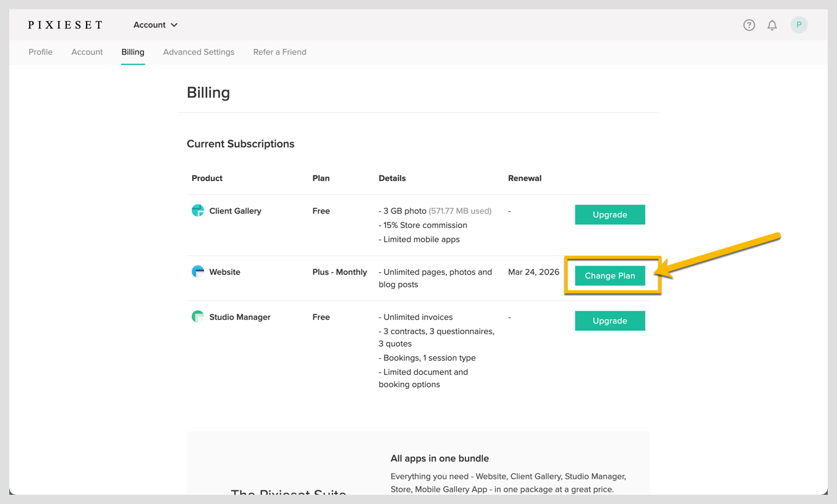Open the Advanced Settings tab
The image size is (837, 504).
pyautogui.click(x=198, y=52)
